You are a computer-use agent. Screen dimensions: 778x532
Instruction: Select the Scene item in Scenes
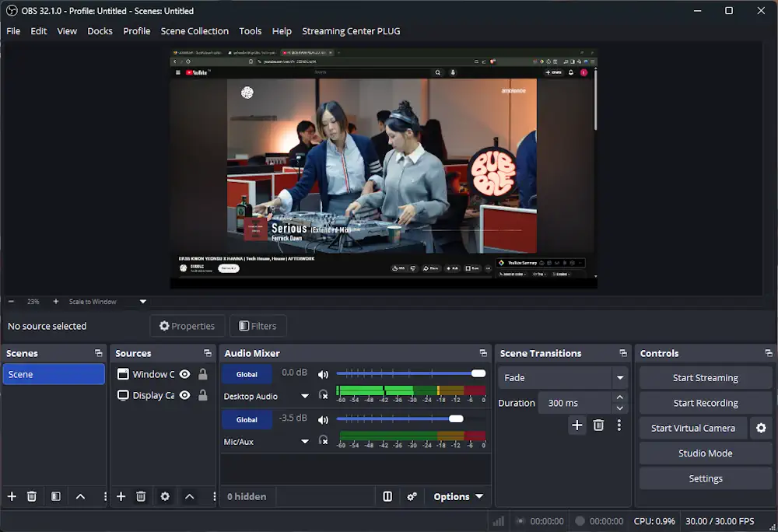pyautogui.click(x=54, y=374)
